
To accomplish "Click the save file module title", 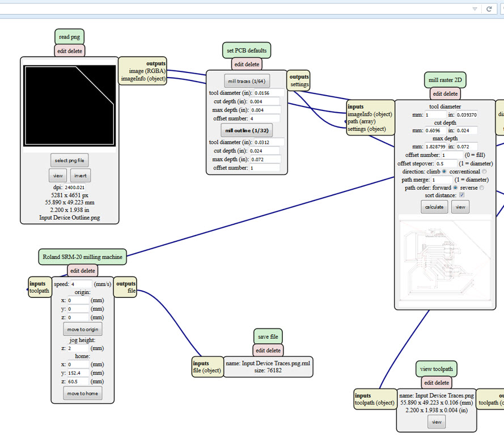I will 268,336.
